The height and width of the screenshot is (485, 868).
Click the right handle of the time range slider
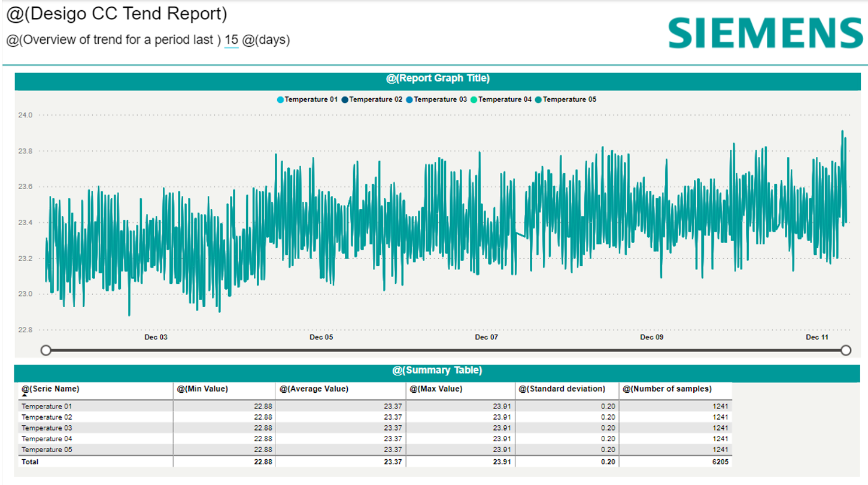pos(846,350)
